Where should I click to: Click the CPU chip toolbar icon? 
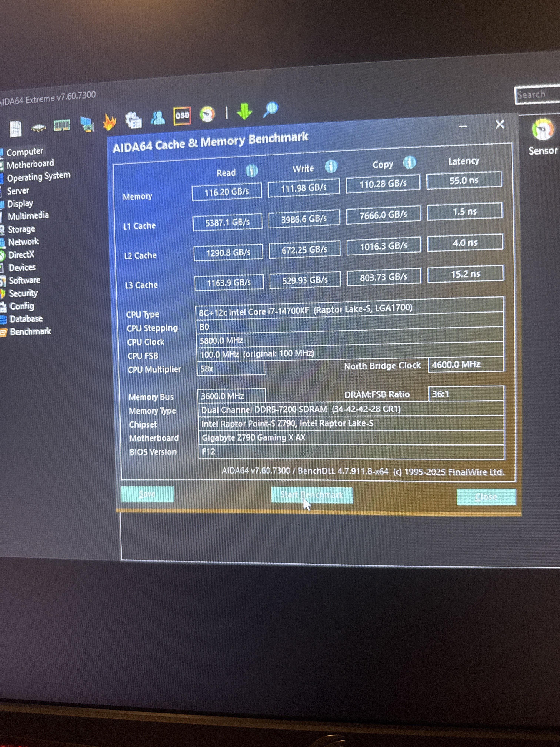[38, 128]
